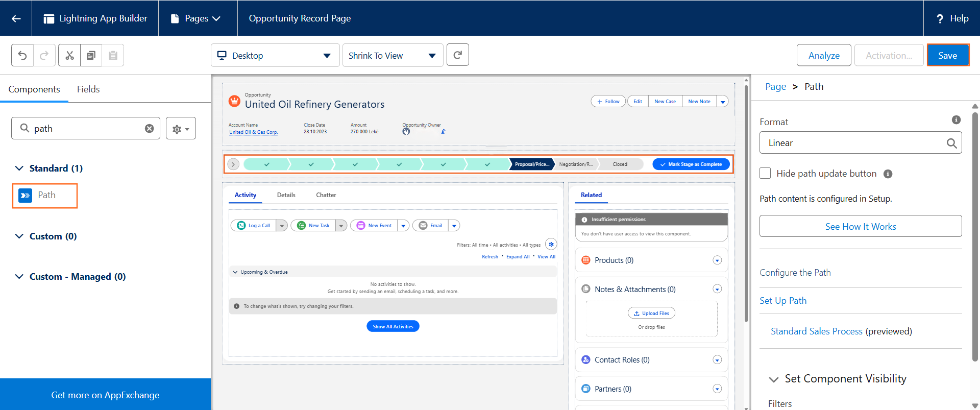
Task: Open the New Task dropdown arrow
Action: pos(341,226)
